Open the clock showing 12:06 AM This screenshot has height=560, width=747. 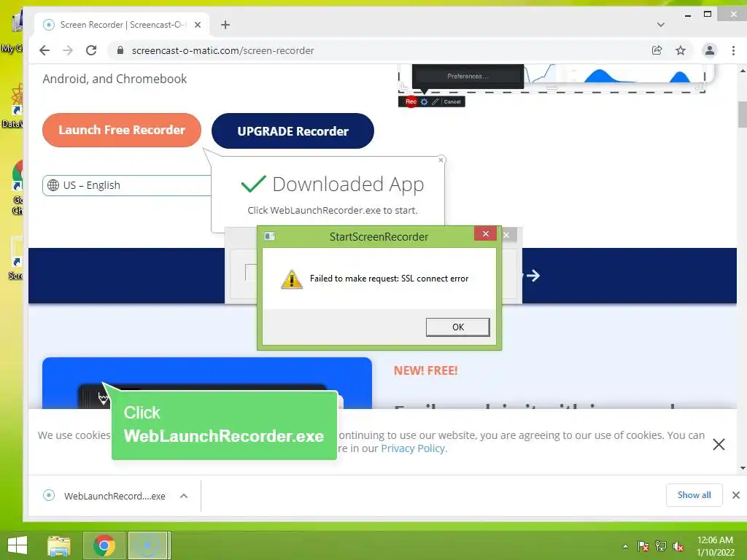click(x=715, y=546)
